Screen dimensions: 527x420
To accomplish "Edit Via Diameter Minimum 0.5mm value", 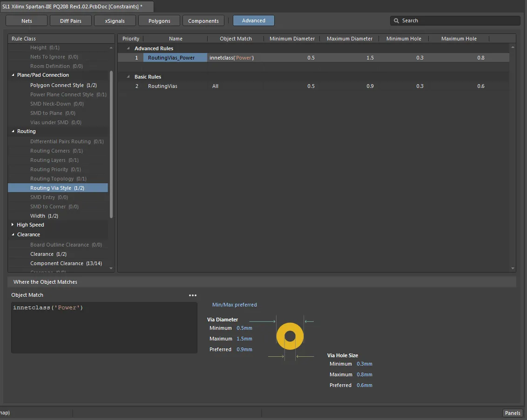I will tap(244, 328).
